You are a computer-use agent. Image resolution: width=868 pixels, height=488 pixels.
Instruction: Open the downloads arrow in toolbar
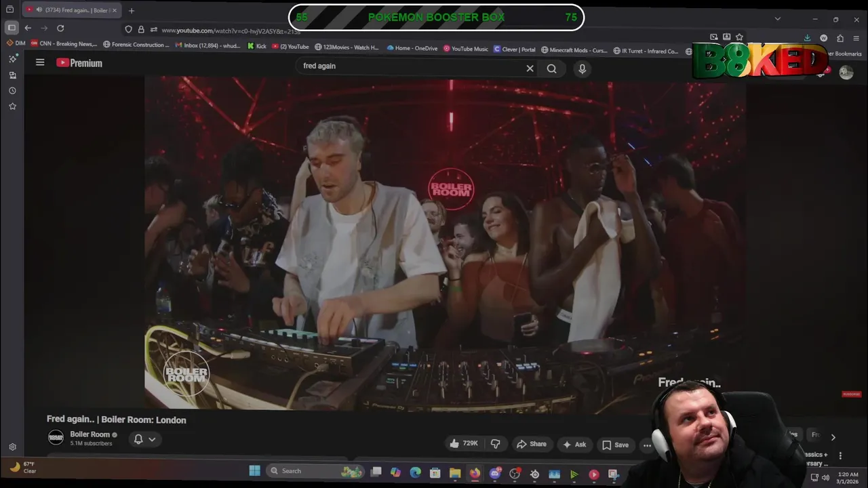coord(807,38)
